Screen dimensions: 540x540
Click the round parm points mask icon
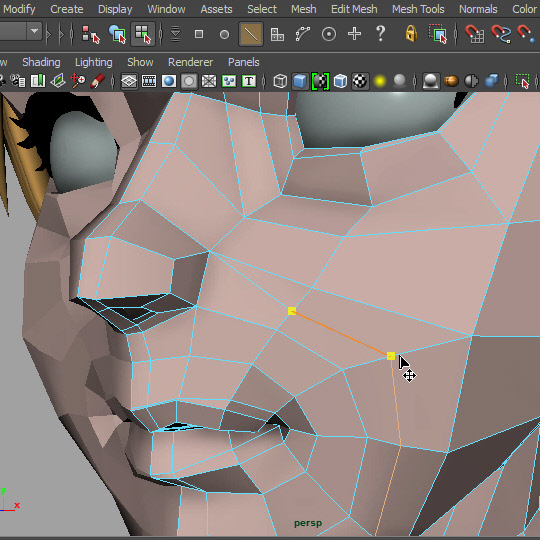[224, 34]
